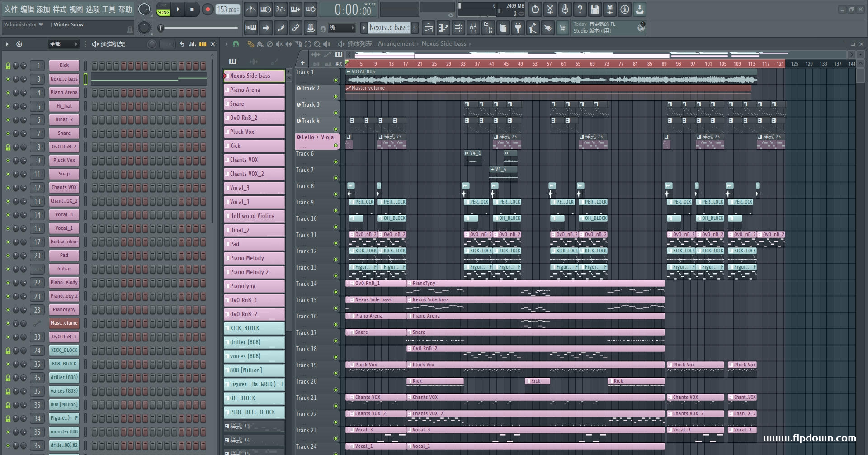Toggle the Kick channel mute LED
Screen dimensions: 868x455
point(8,66)
